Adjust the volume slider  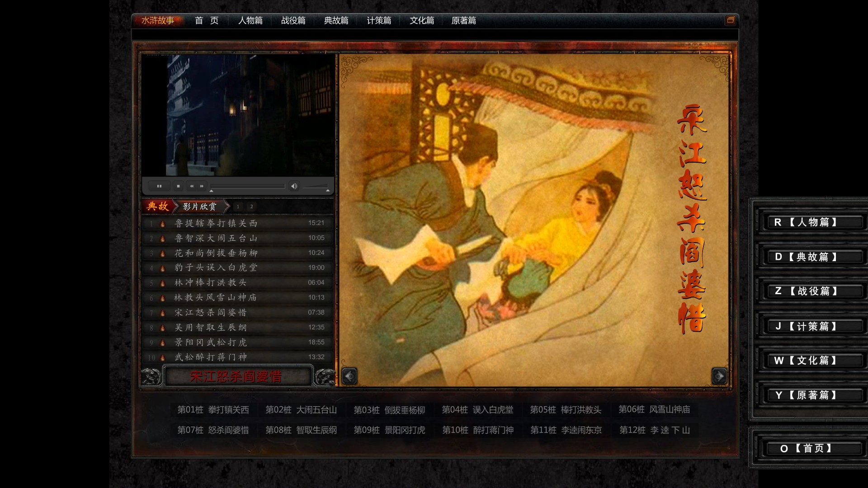coord(316,187)
